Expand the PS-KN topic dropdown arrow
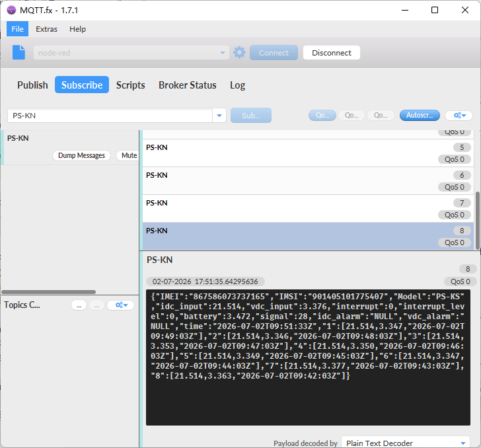The height and width of the screenshot is (448, 481). coord(219,116)
